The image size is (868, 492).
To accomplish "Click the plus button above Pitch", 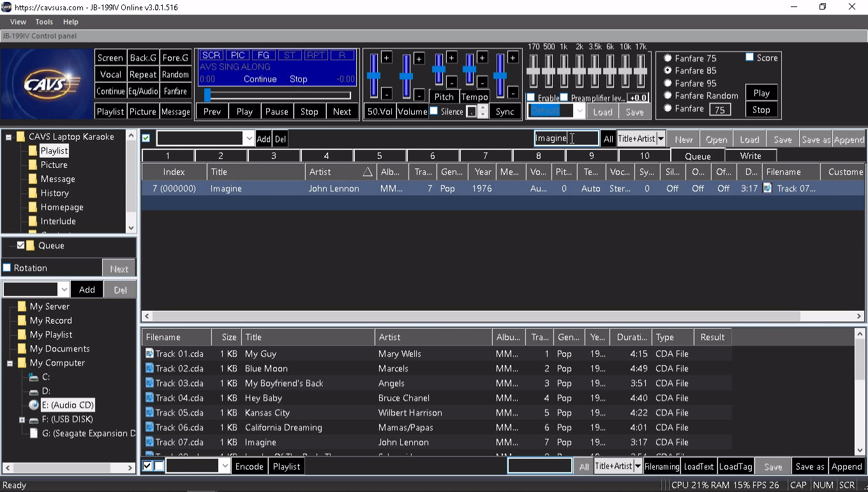I will tap(452, 58).
